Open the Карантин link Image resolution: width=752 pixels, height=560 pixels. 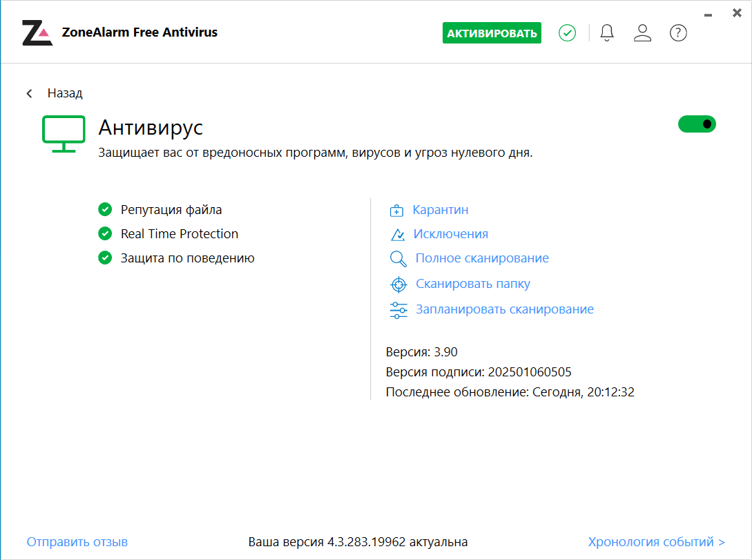(441, 210)
